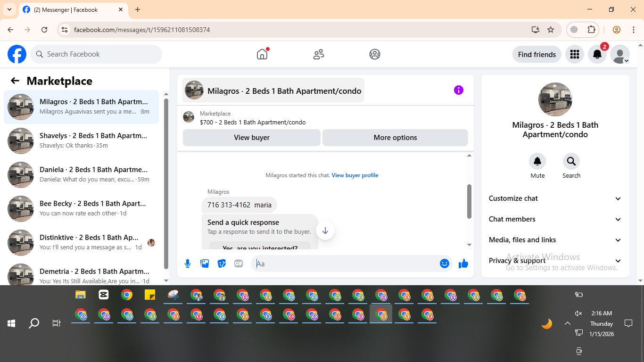The width and height of the screenshot is (644, 362).
Task: Open the Distinktive conversation
Action: (82, 243)
